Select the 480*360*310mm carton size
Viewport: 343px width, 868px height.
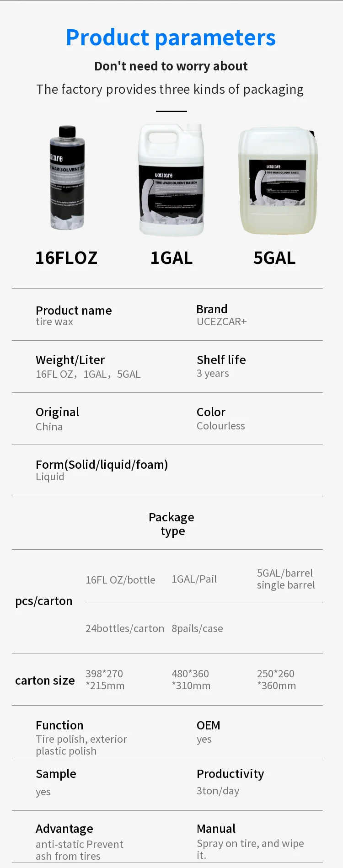click(x=191, y=680)
